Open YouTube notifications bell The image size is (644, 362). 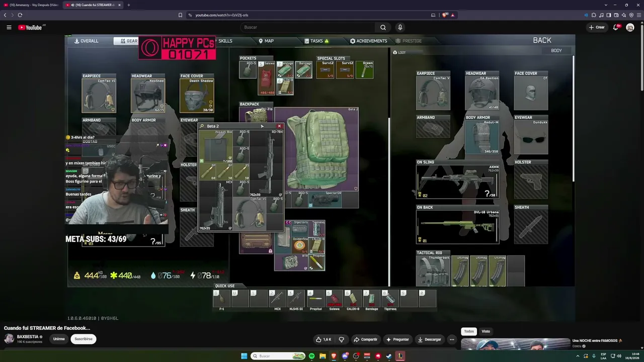[x=616, y=27]
